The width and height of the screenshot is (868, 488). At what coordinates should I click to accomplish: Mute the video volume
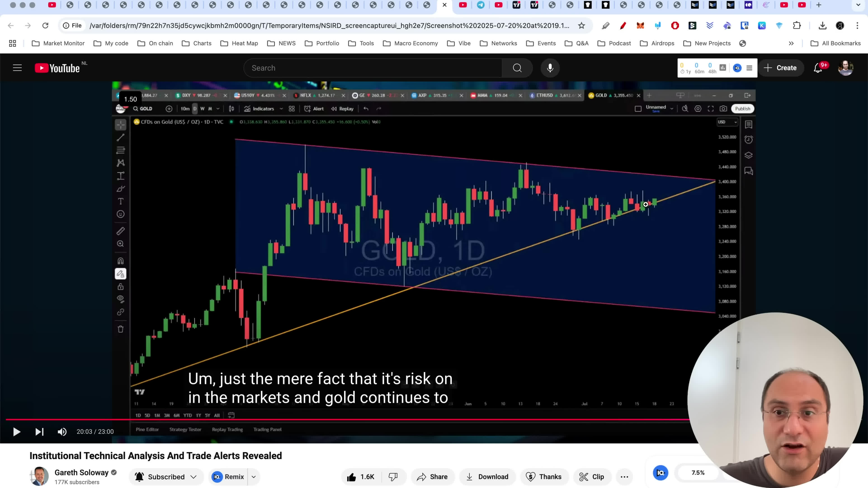point(62,432)
